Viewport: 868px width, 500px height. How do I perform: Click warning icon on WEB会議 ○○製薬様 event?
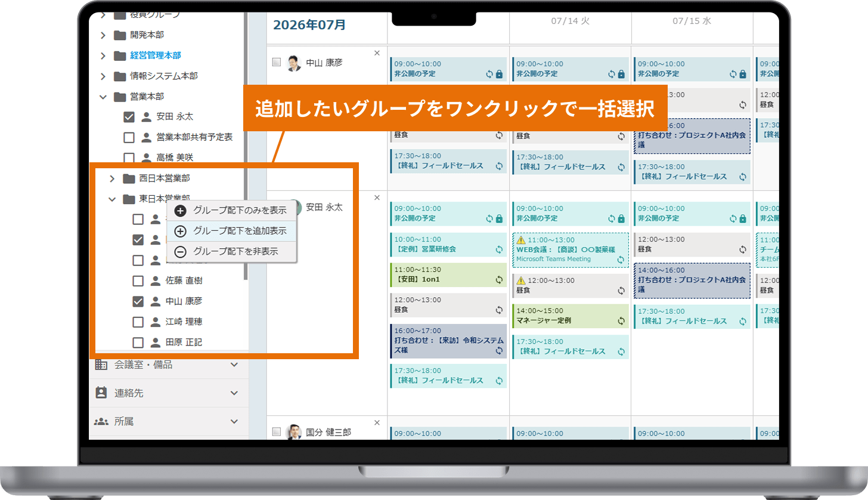[520, 239]
